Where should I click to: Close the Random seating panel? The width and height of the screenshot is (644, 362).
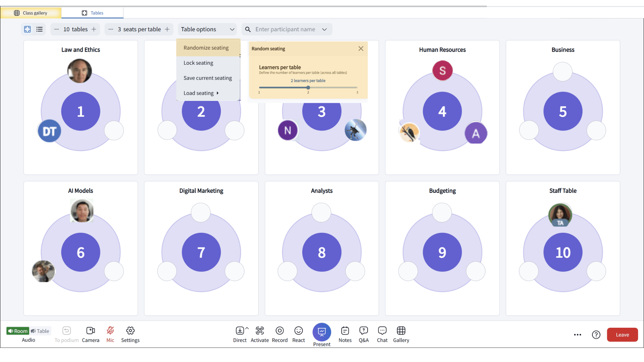361,49
